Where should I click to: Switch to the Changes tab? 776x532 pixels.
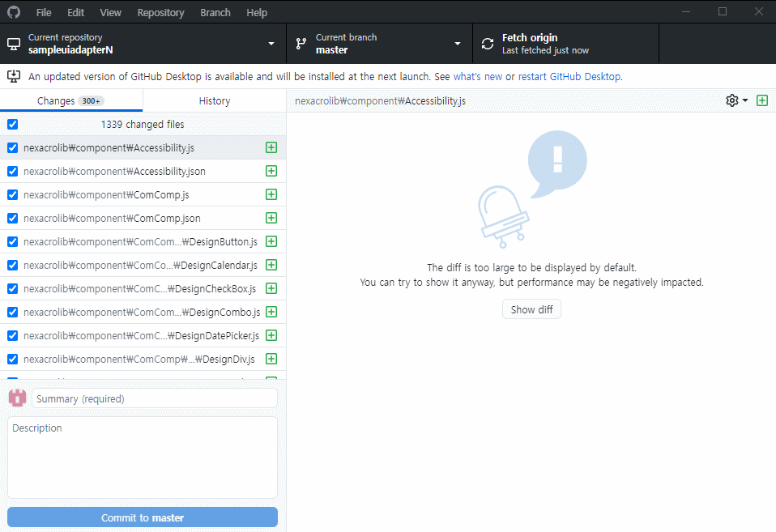point(71,101)
